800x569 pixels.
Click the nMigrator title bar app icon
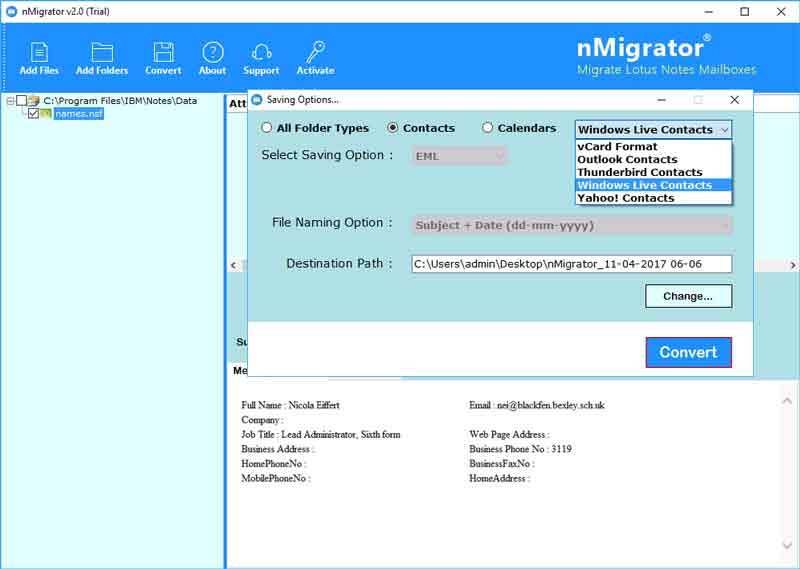pyautogui.click(x=11, y=11)
